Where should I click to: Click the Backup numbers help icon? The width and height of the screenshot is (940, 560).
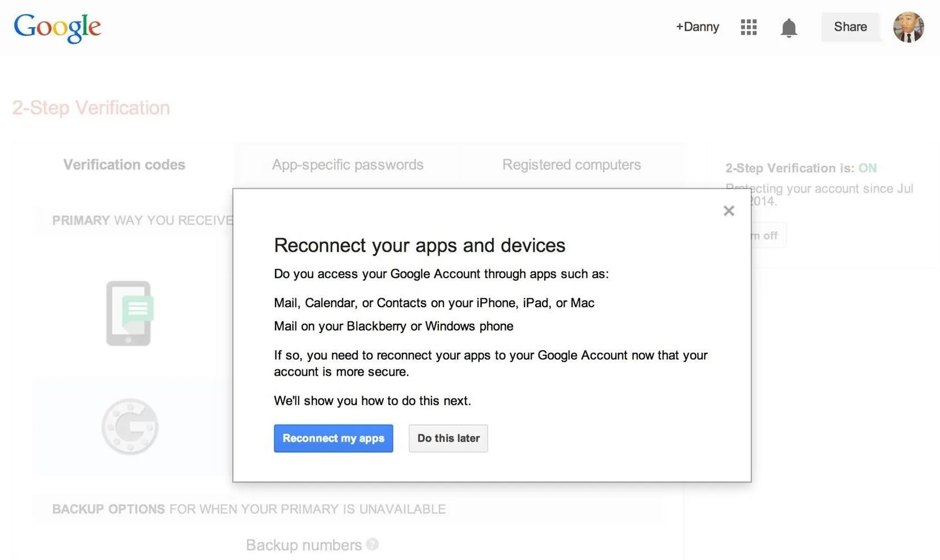372,544
